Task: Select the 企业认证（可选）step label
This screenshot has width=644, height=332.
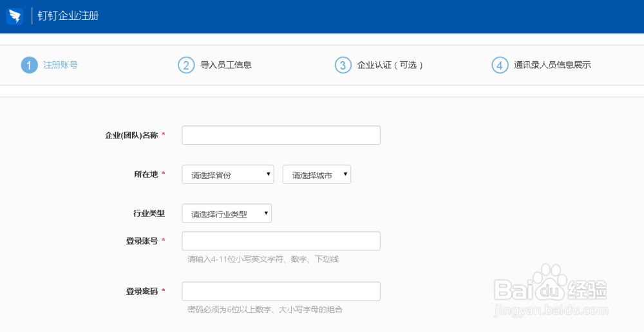Action: point(390,65)
